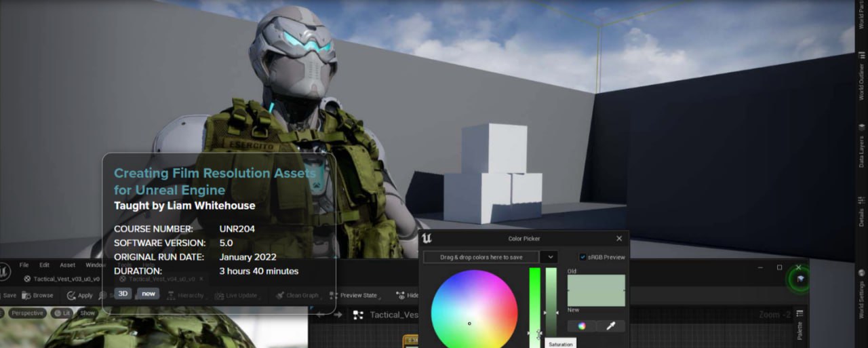Maximize the Material Editor window

point(779,267)
